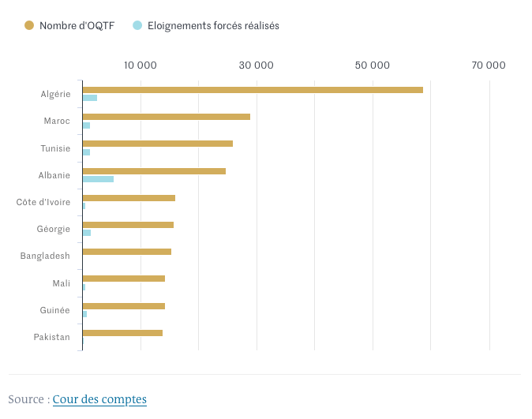Screen dimensions: 532x419
Task: Open the Cour des comptes source link
Action: coord(99,399)
